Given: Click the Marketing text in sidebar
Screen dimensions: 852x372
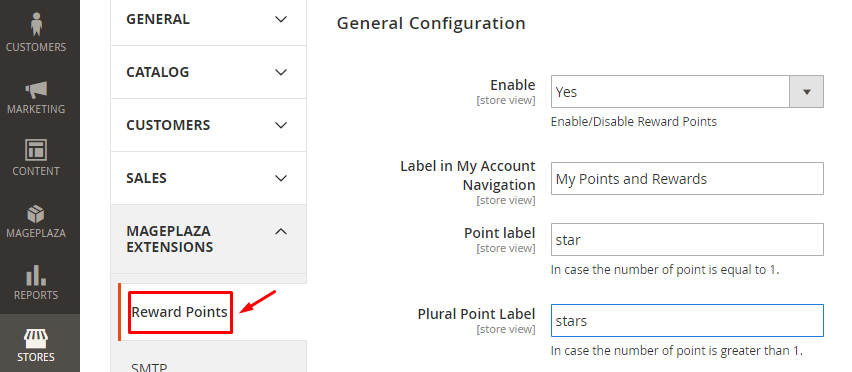Looking at the screenshot, I should coord(36,109).
